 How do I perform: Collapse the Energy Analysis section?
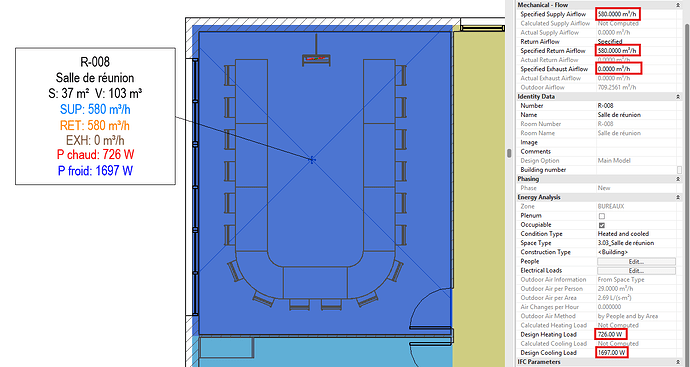[678, 197]
